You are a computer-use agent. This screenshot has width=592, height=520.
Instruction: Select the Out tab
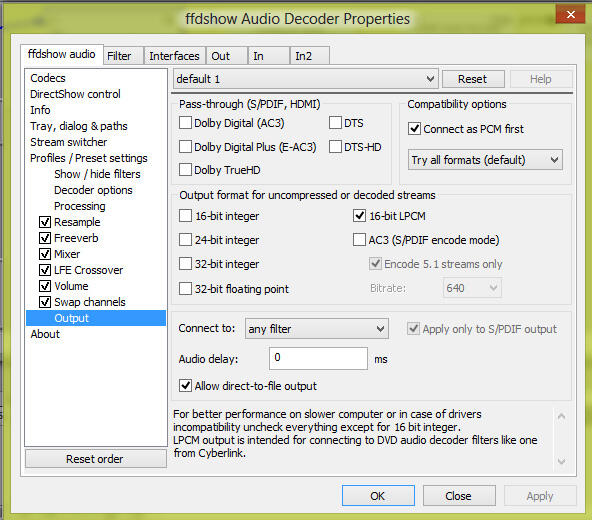pos(226,56)
